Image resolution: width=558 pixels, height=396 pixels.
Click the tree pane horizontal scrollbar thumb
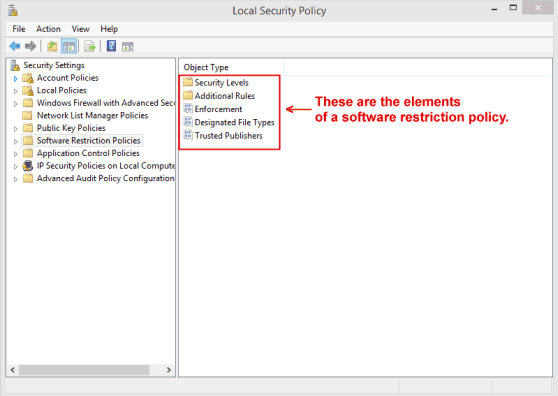(x=84, y=370)
